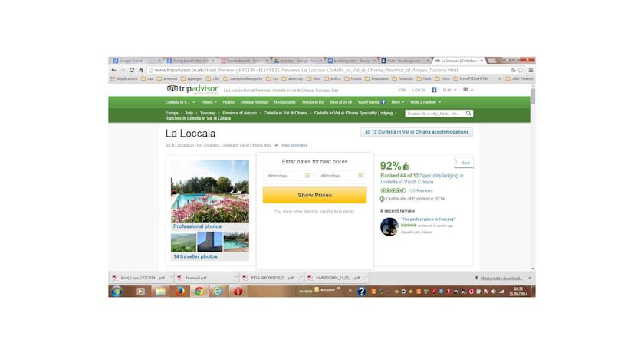Click the Show Prices button
The width and height of the screenshot is (644, 353).
314,195
